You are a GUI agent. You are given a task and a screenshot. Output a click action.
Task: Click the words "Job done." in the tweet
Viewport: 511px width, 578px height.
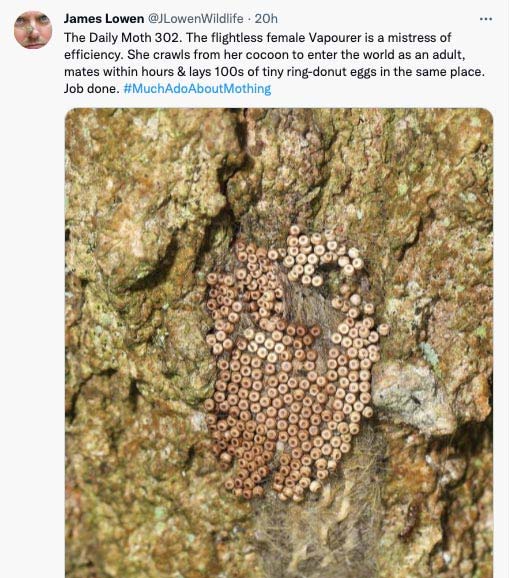click(91, 88)
